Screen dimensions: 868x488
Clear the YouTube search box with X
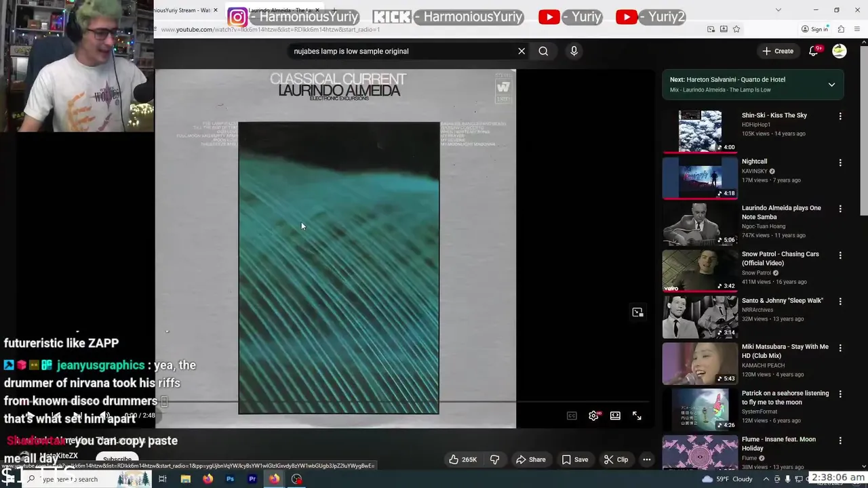pyautogui.click(x=521, y=51)
